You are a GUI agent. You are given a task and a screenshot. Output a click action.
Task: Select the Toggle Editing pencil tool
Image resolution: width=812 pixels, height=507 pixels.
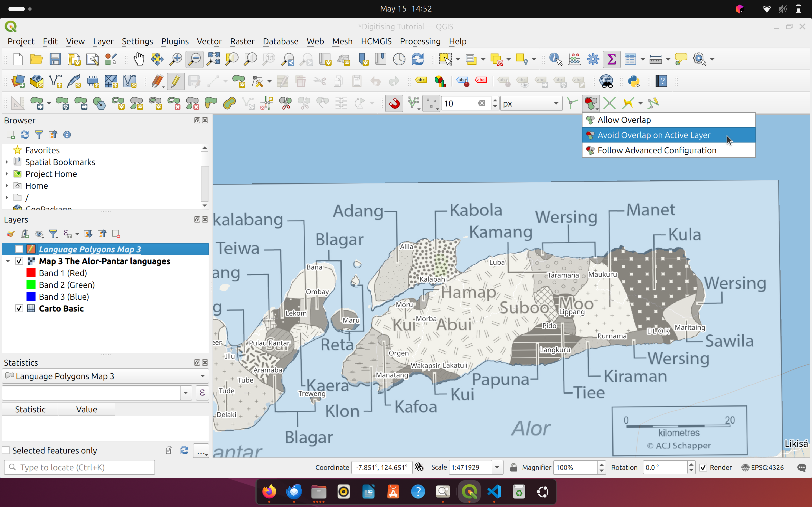click(175, 81)
